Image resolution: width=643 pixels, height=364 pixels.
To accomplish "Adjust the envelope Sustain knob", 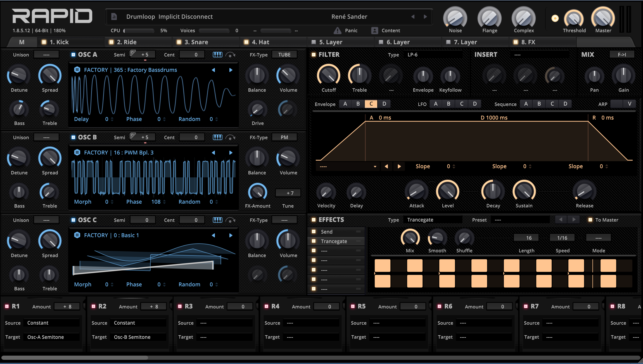I will coord(524,191).
